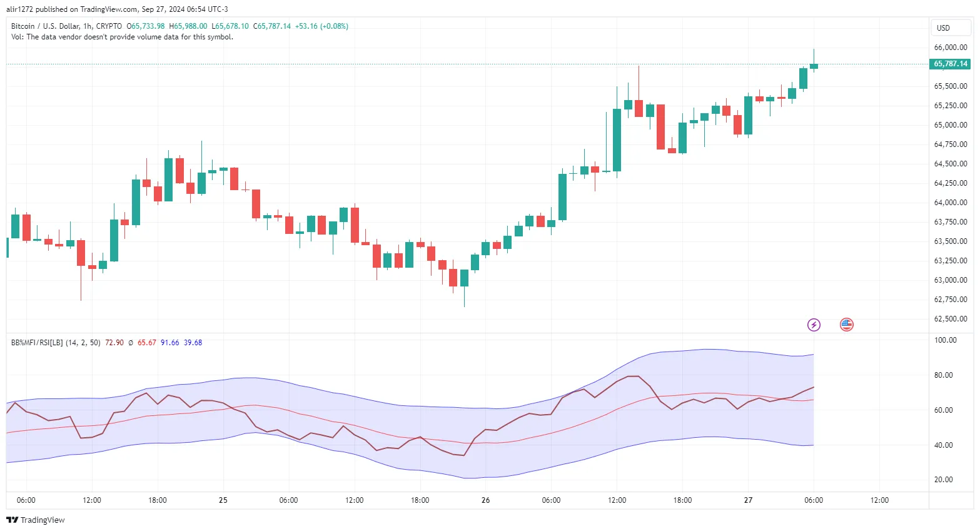Click the indicator value 72.90
Image resolution: width=980 pixels, height=531 pixels.
click(114, 343)
